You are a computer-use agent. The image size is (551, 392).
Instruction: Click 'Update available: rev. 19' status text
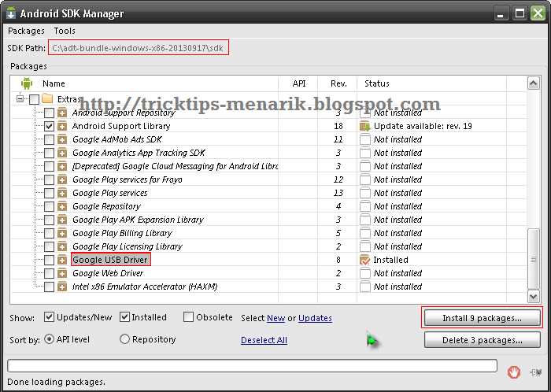pyautogui.click(x=423, y=126)
